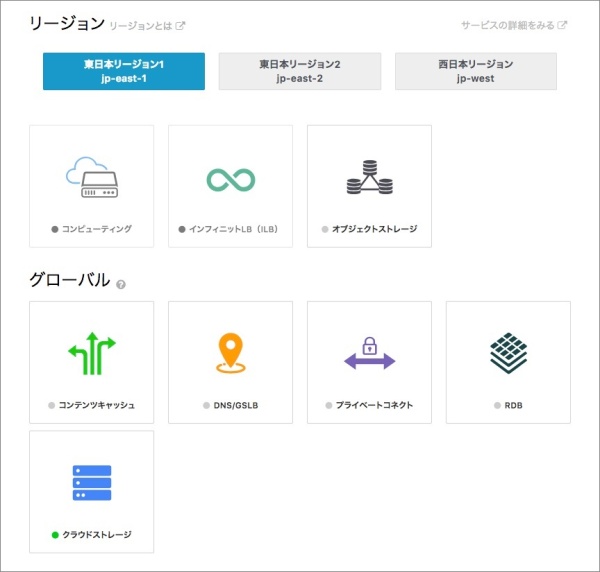Switch to 東日本リージョン1 jp-east-1 tab
Screen dimensions: 600x572
pyautogui.click(x=124, y=71)
